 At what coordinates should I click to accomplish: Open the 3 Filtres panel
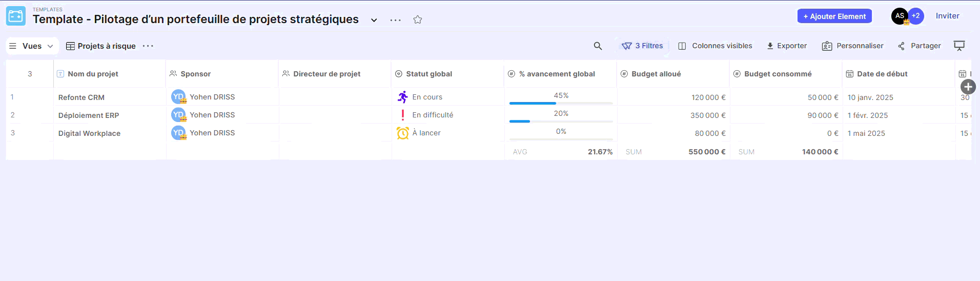click(x=643, y=46)
